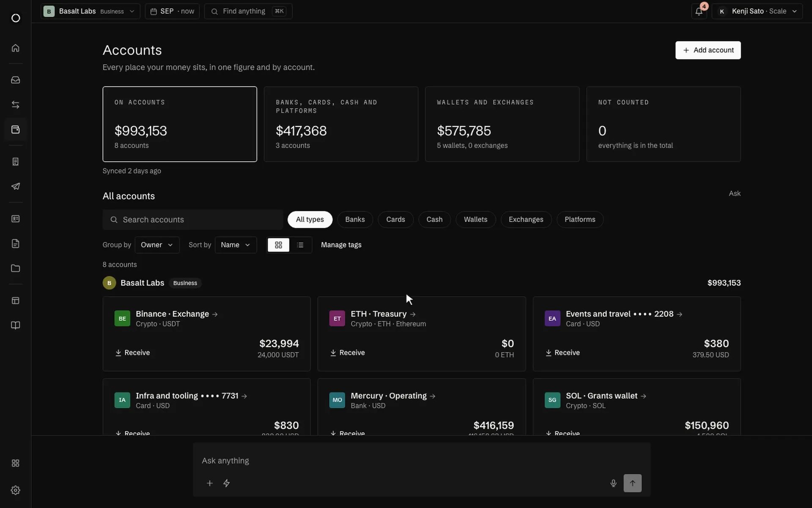Open the Inbox tray icon in the sidebar
The width and height of the screenshot is (812, 508).
point(16,80)
